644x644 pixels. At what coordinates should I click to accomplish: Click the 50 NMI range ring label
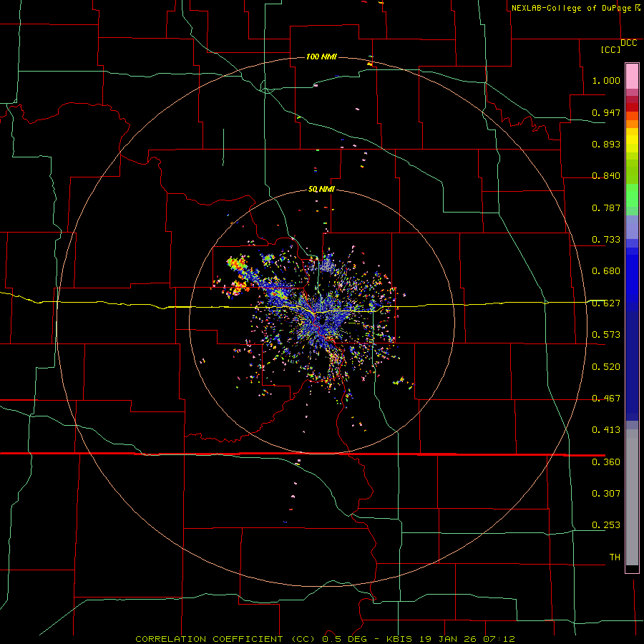coord(321,190)
